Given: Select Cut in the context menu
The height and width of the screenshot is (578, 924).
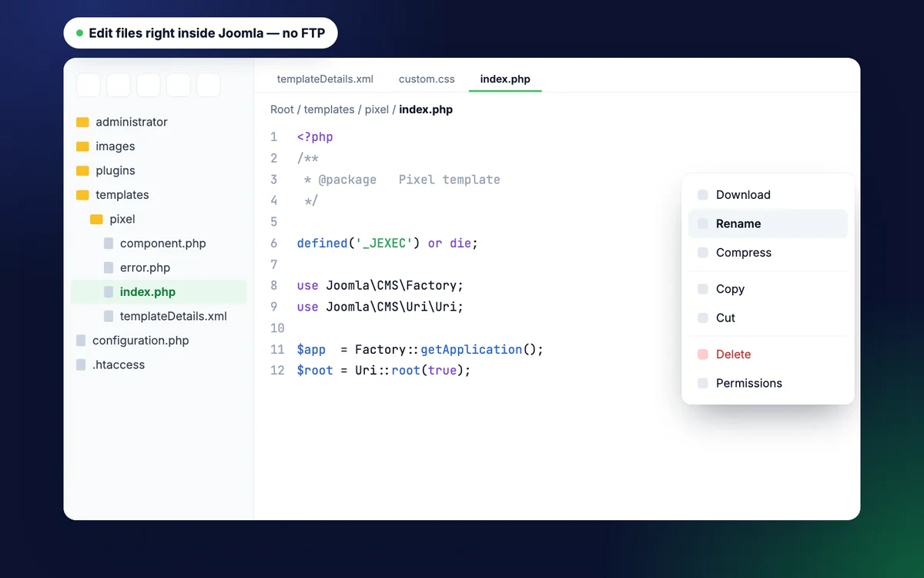Looking at the screenshot, I should tap(768, 318).
